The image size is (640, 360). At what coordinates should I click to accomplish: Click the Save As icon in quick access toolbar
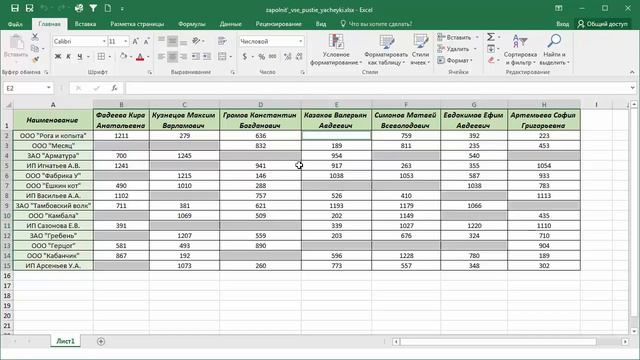coord(29,8)
